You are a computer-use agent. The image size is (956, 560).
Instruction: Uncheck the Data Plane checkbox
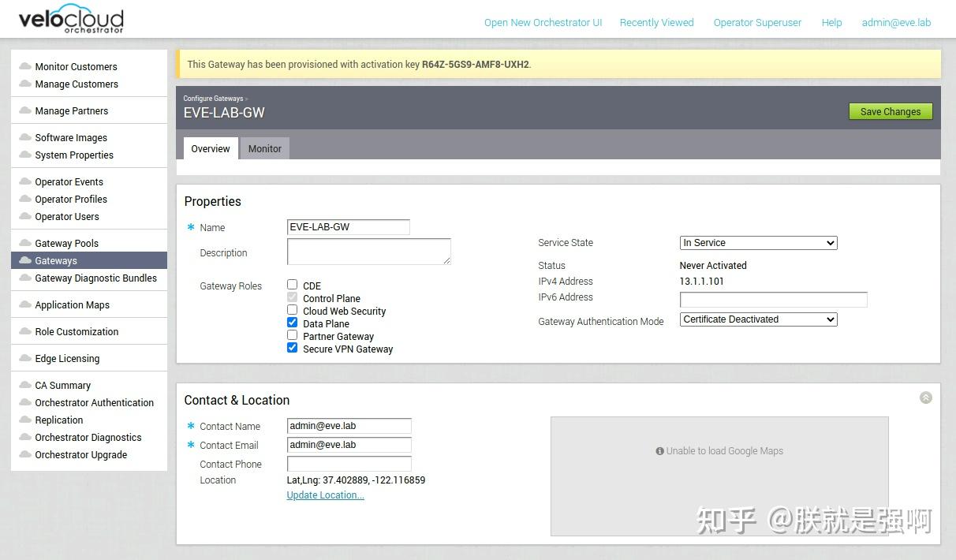pos(292,323)
